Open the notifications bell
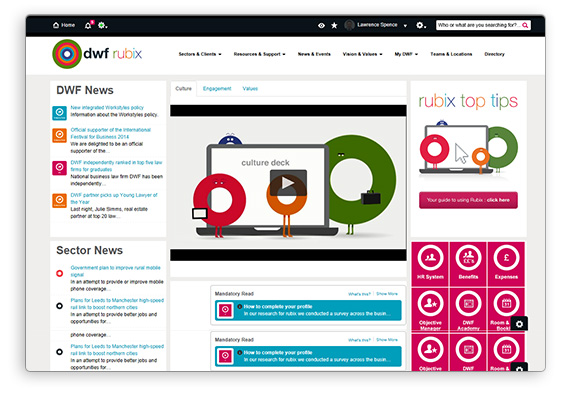Image resolution: width=570 pixels, height=398 pixels. (88, 25)
